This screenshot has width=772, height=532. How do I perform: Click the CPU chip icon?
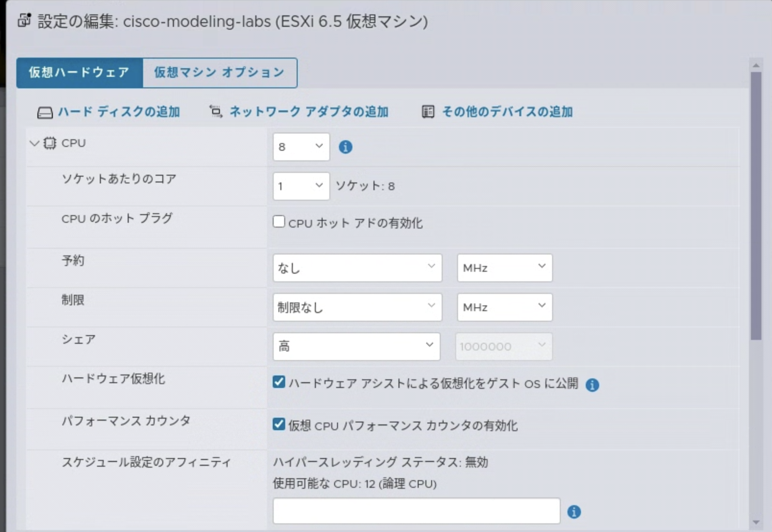[x=49, y=143]
